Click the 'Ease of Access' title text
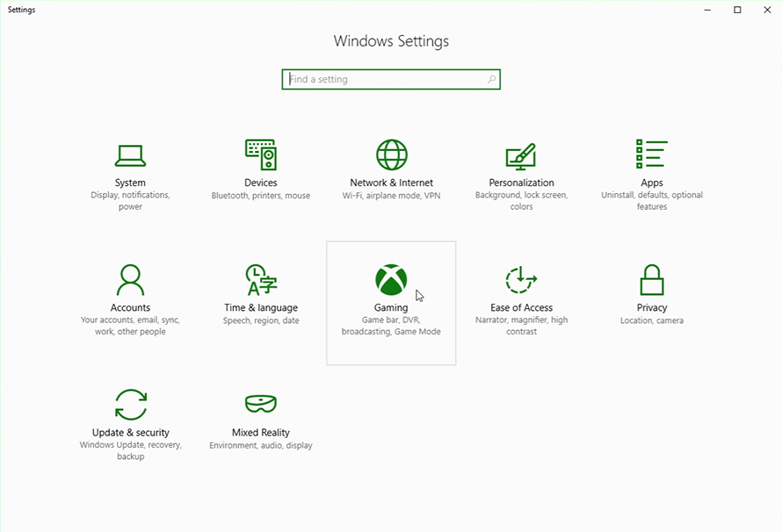Viewport: 782px width, 532px height. [521, 308]
